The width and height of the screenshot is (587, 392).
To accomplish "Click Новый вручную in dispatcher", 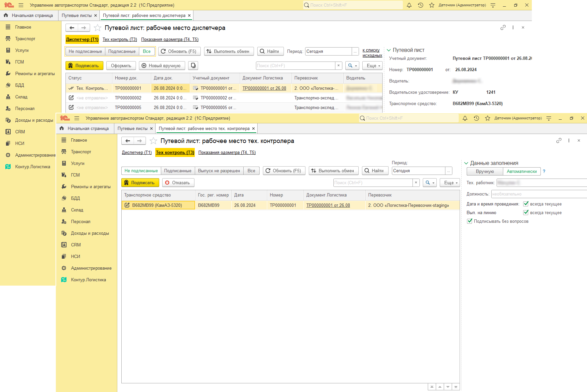I will pos(162,66).
